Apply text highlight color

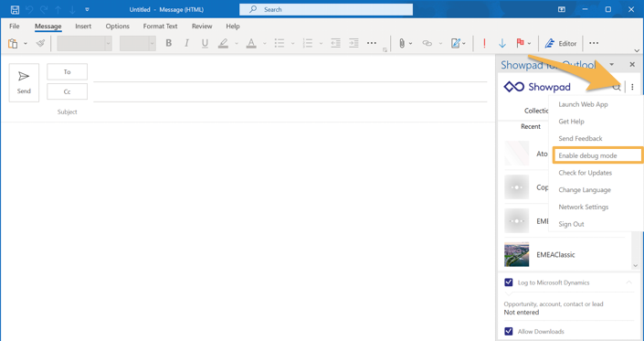(223, 43)
